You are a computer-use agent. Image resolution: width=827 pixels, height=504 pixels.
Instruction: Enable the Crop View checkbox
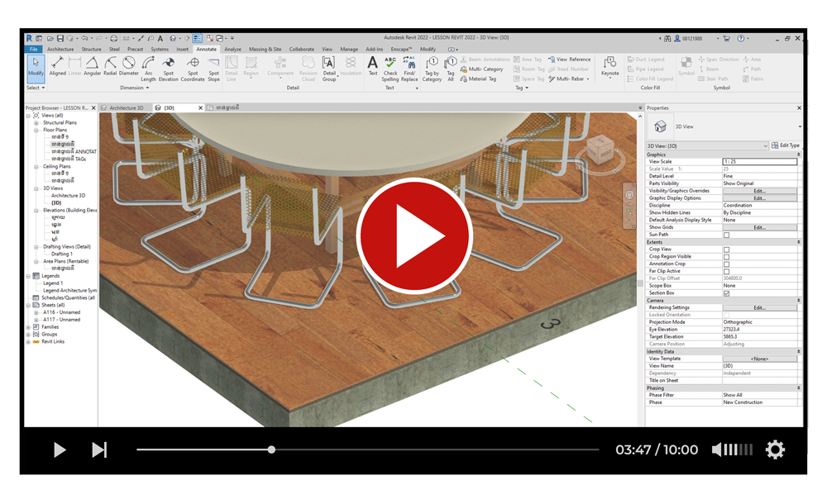click(727, 250)
